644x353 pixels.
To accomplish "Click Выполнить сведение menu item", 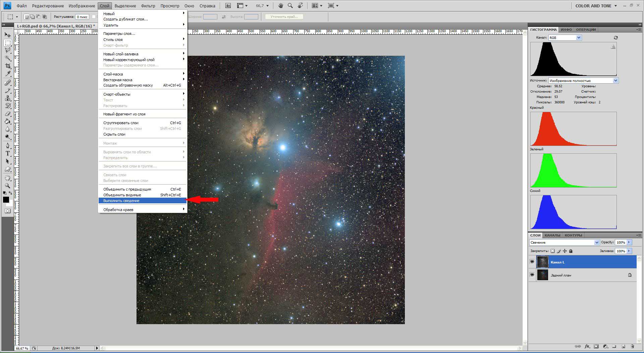I will pos(121,201).
